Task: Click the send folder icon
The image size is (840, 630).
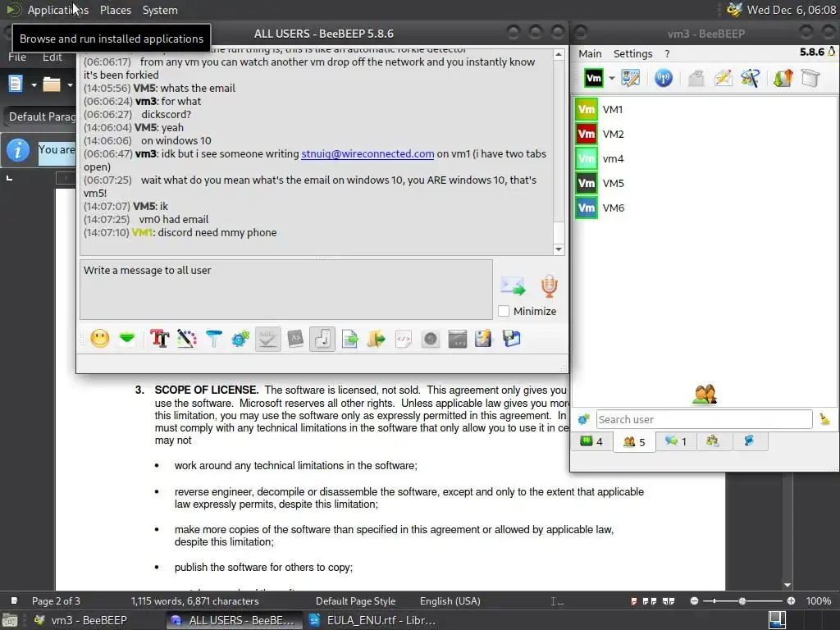Action: pyautogui.click(x=377, y=339)
